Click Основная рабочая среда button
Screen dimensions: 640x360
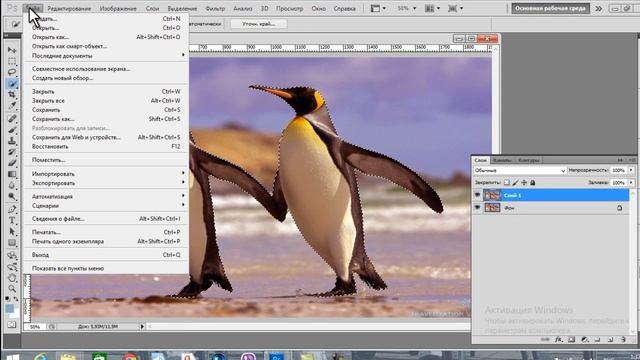(550, 8)
